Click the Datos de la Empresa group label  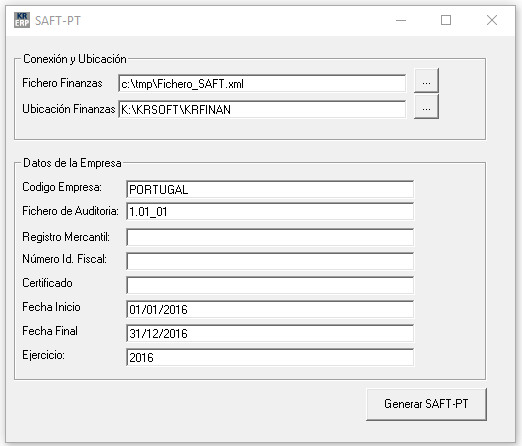click(x=72, y=163)
